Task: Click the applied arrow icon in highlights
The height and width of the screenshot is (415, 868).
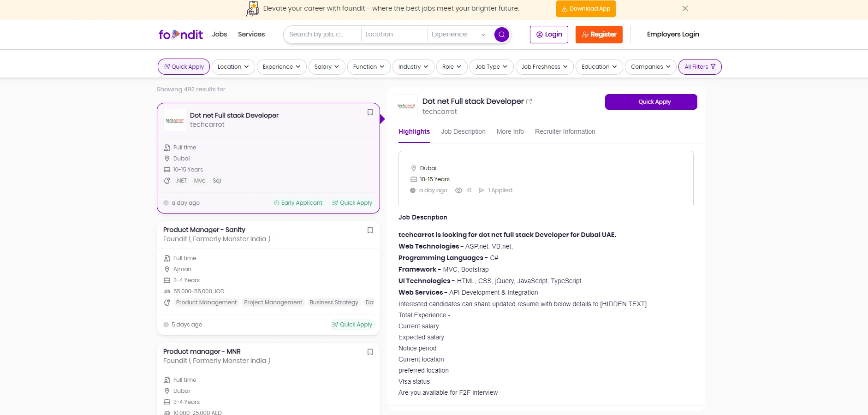Action: (x=482, y=190)
